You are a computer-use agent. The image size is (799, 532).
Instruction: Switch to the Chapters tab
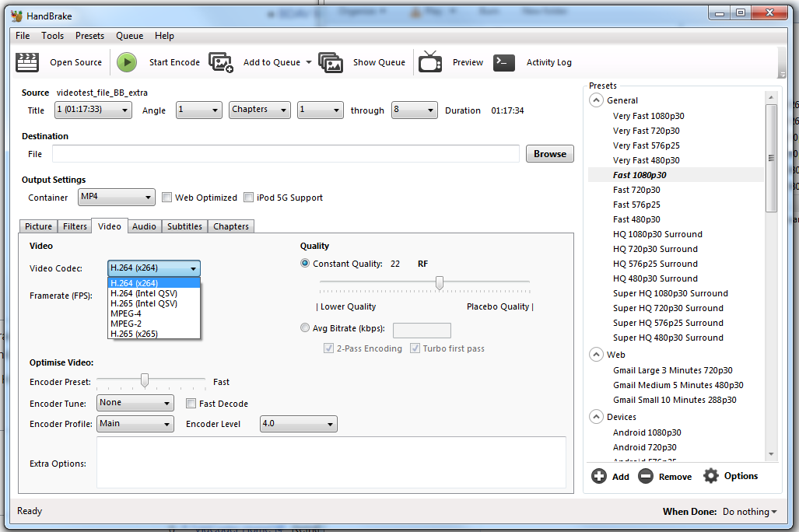tap(231, 226)
